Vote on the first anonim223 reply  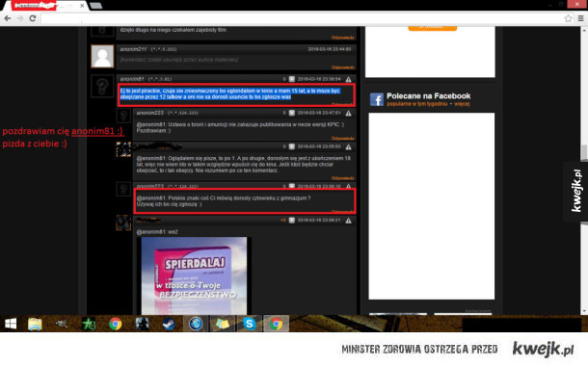point(292,113)
